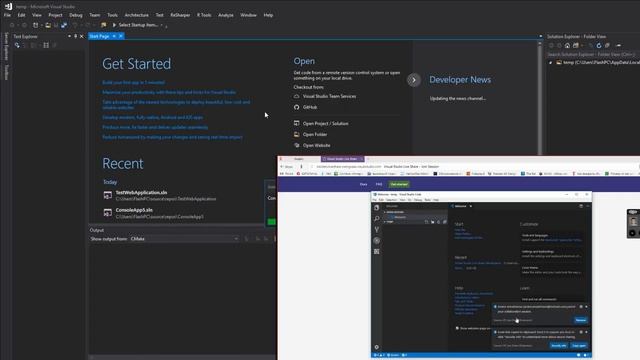This screenshot has width=640, height=360.
Task: Click the green Start play arrow icon
Action: click(x=114, y=25)
